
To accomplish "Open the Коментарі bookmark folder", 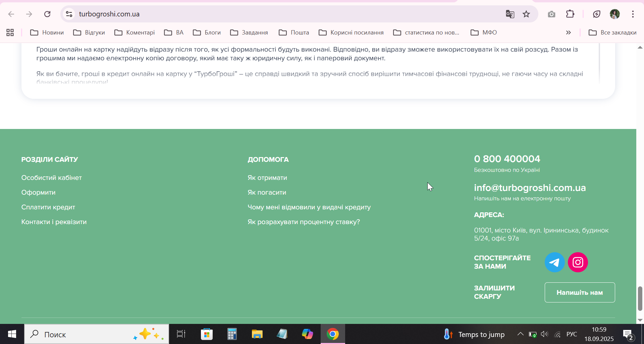I will (x=135, y=32).
